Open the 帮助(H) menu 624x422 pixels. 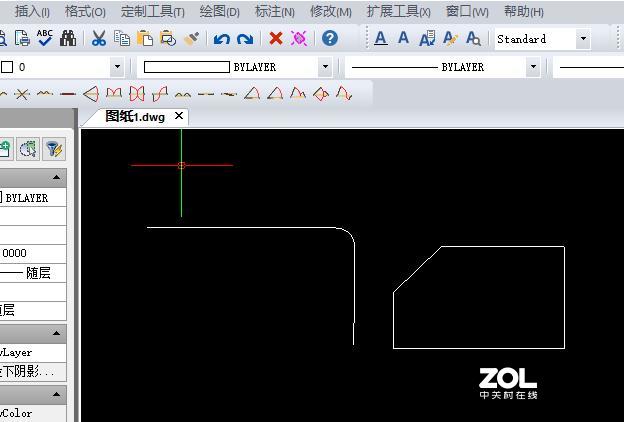coord(524,12)
